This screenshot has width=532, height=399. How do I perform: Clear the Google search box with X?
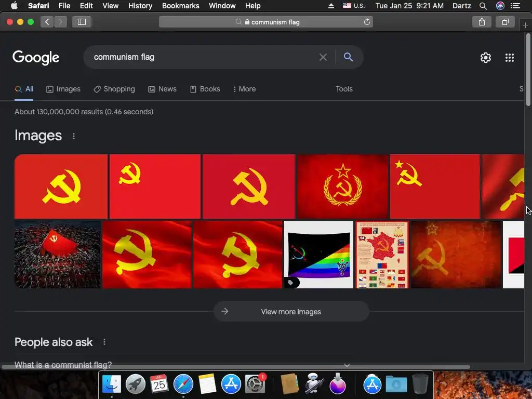click(x=323, y=57)
